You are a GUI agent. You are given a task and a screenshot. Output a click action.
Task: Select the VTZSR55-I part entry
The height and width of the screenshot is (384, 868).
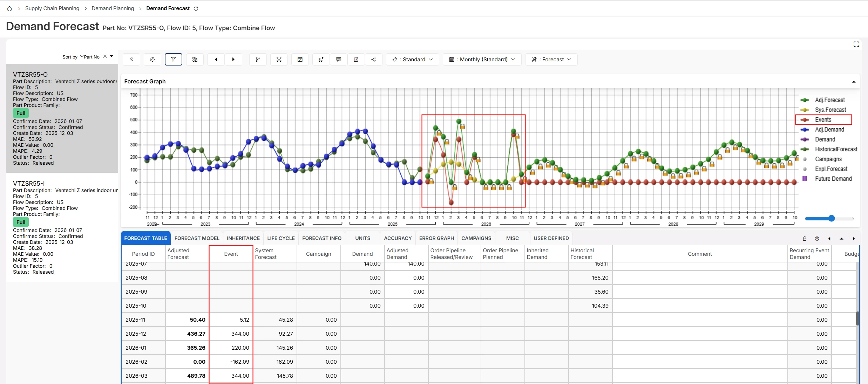[29, 184]
